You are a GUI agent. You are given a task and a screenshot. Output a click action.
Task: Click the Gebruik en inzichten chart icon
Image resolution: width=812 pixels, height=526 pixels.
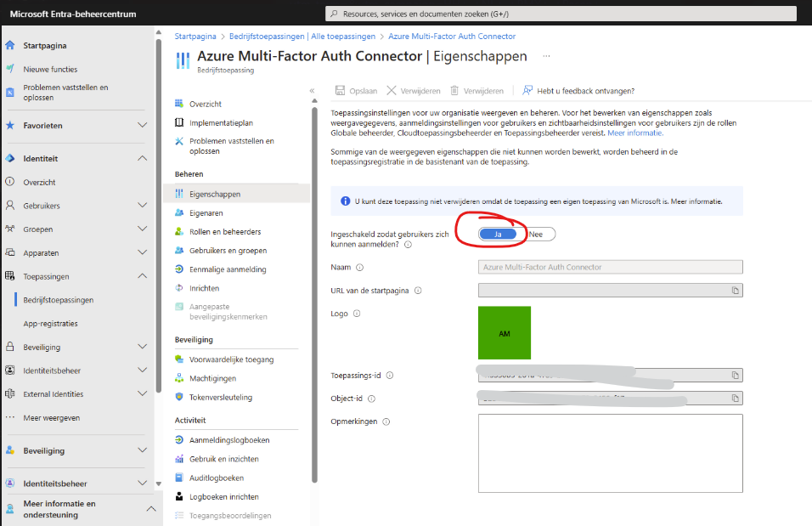179,459
